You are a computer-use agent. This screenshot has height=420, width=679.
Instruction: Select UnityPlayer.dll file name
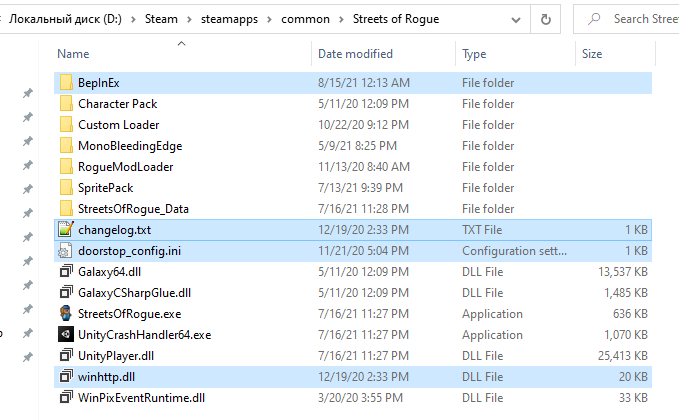click(116, 356)
